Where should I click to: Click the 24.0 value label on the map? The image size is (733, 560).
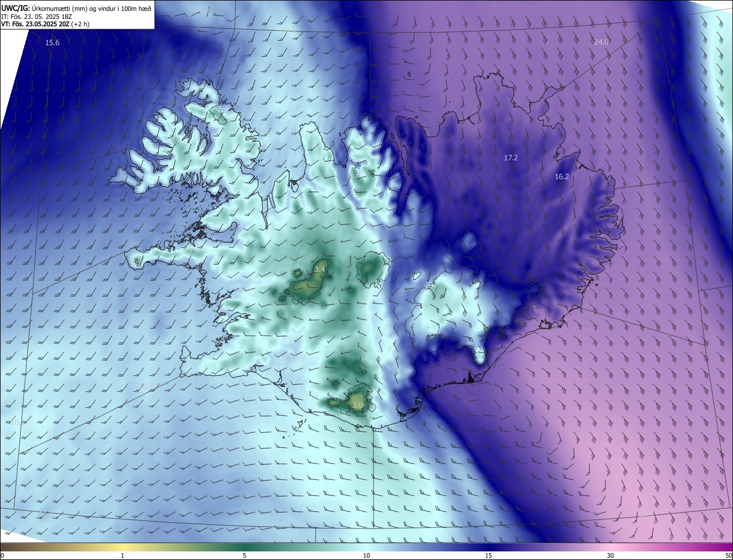[601, 42]
